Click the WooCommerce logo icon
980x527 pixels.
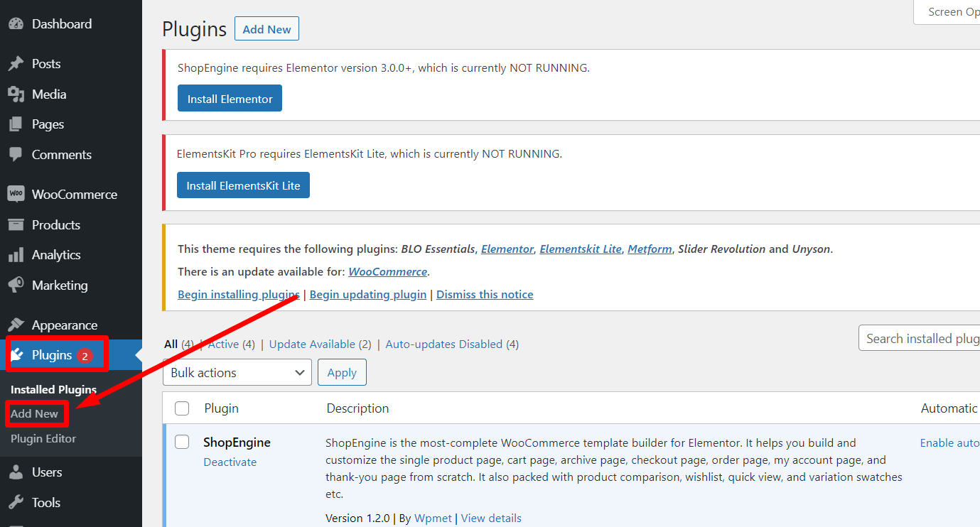pos(16,194)
